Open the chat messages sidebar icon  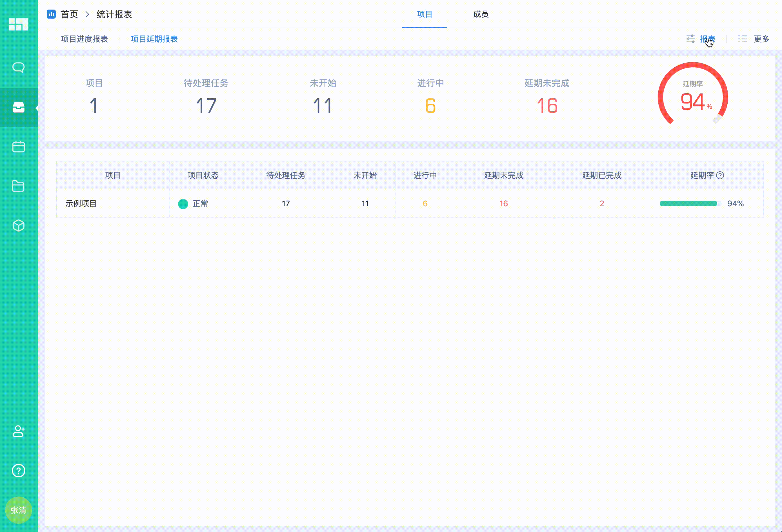pyautogui.click(x=19, y=67)
